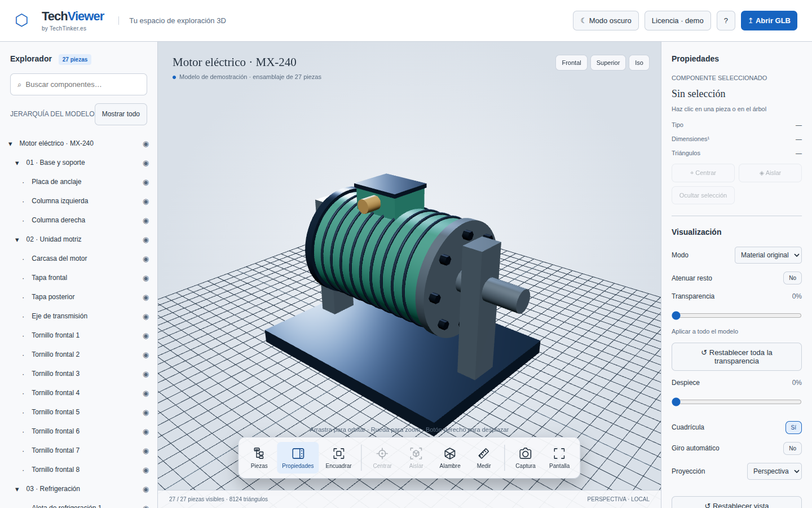Select Tornillo frontal 2 in tree
812x508 pixels.
click(55, 354)
